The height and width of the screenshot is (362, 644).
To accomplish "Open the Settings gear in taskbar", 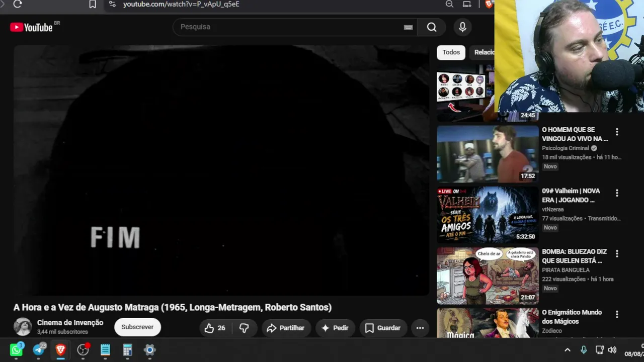I will click(149, 350).
